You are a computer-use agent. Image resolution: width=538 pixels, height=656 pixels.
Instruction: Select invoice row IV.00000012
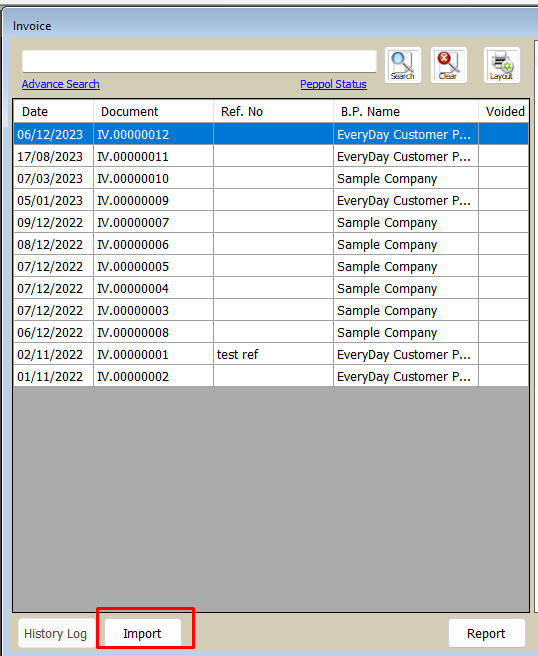click(271, 134)
